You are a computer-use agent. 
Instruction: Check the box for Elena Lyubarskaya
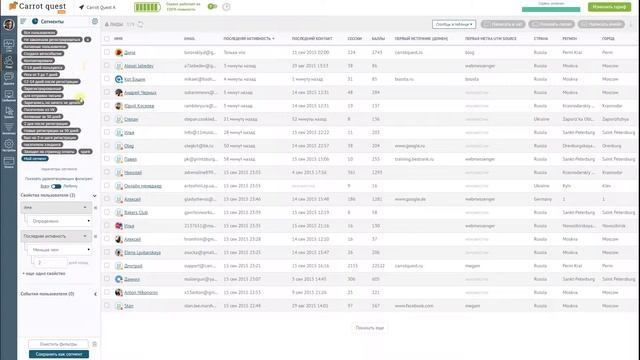coord(107,252)
